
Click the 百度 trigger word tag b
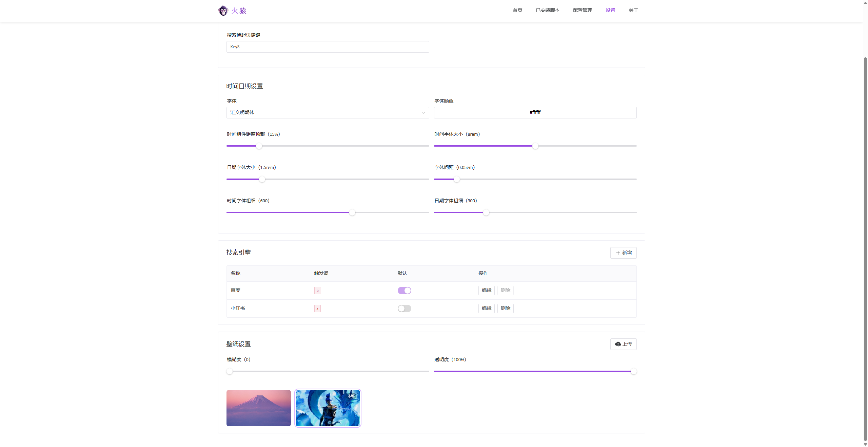(317, 291)
